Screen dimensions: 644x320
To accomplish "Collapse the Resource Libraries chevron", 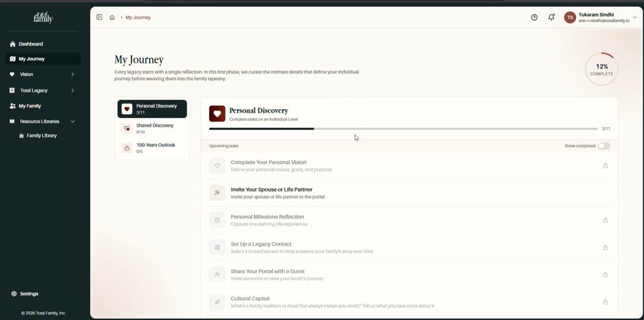I will pyautogui.click(x=73, y=121).
